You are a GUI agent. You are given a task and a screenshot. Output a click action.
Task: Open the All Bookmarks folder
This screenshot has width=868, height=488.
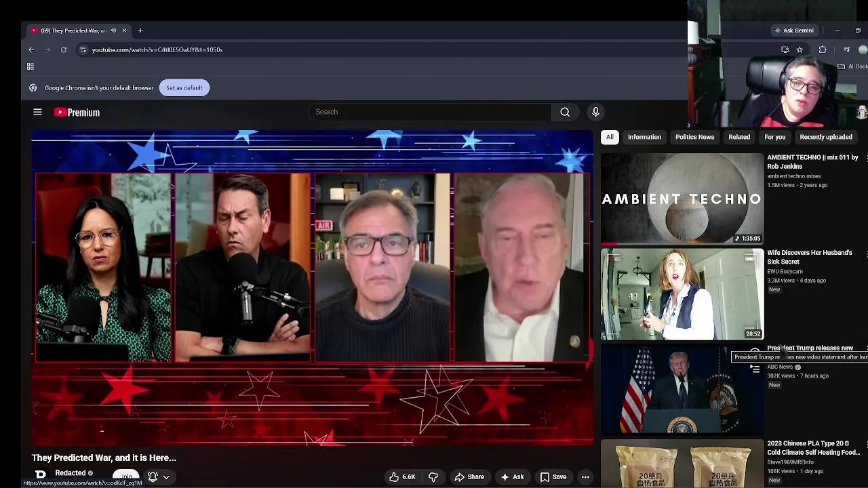coord(852,66)
